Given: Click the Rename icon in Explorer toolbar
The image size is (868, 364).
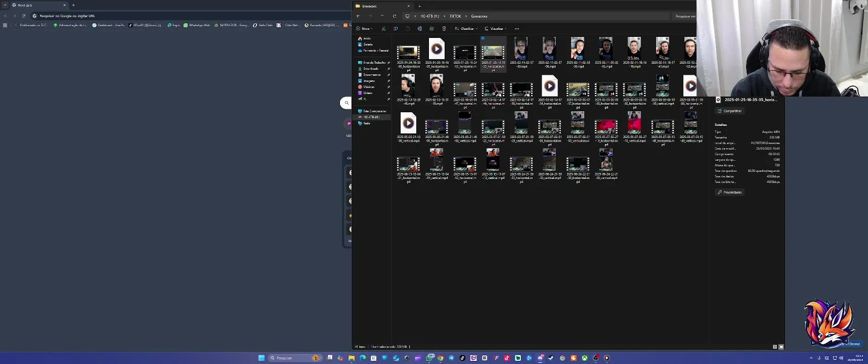Looking at the screenshot, I should (420, 29).
